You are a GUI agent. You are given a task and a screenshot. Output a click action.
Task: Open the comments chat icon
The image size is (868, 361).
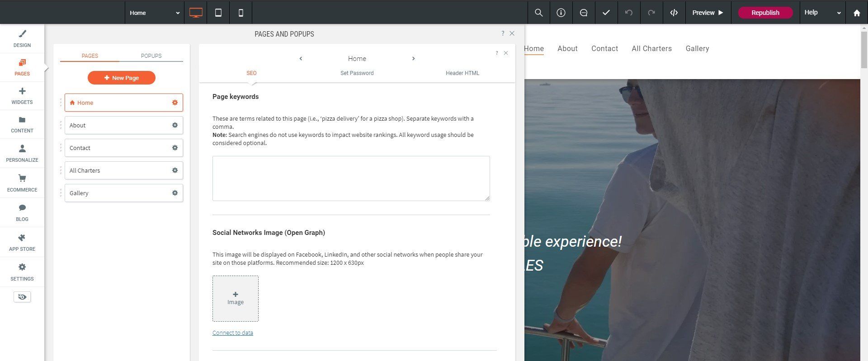584,13
